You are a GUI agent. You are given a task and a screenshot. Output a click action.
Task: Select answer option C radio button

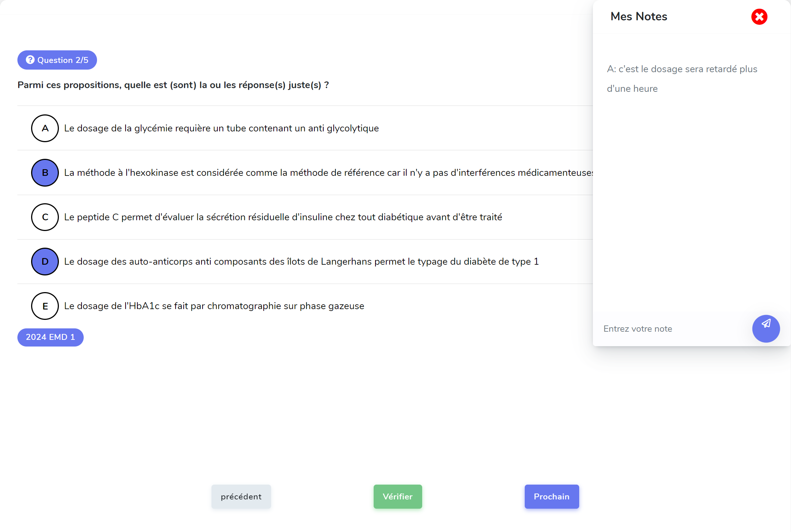pyautogui.click(x=44, y=217)
